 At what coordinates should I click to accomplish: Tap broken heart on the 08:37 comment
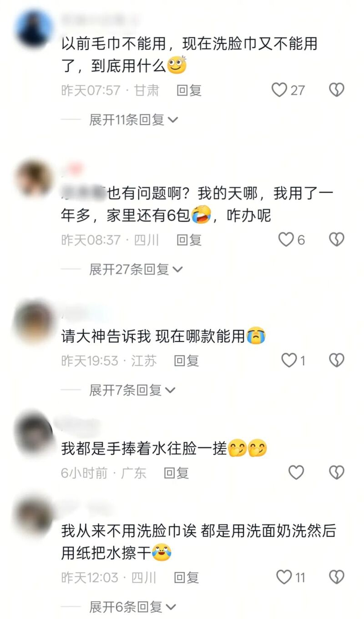click(337, 239)
